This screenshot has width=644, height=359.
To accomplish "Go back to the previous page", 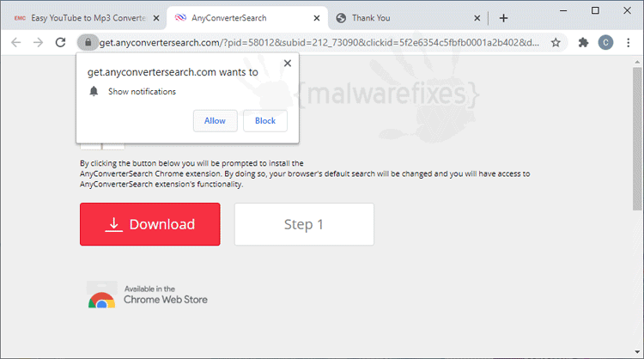I will [x=16, y=42].
